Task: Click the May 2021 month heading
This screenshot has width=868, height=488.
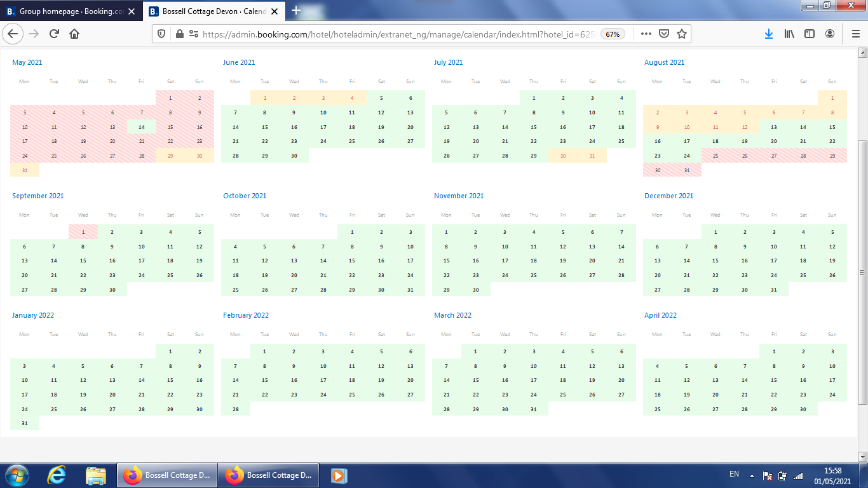Action: point(27,62)
